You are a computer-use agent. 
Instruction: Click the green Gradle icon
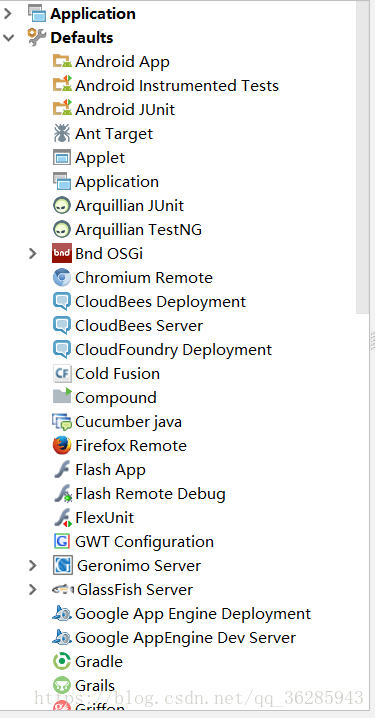click(x=62, y=661)
